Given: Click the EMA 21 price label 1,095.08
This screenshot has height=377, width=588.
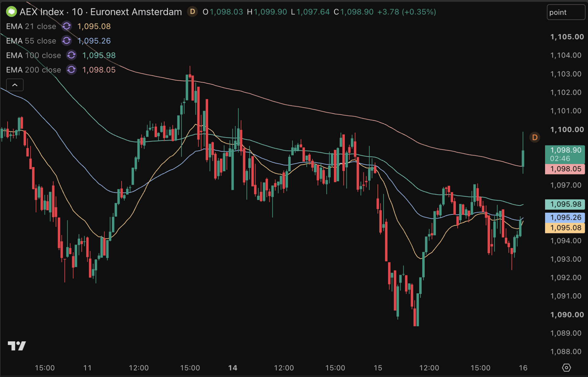Looking at the screenshot, I should (x=565, y=228).
